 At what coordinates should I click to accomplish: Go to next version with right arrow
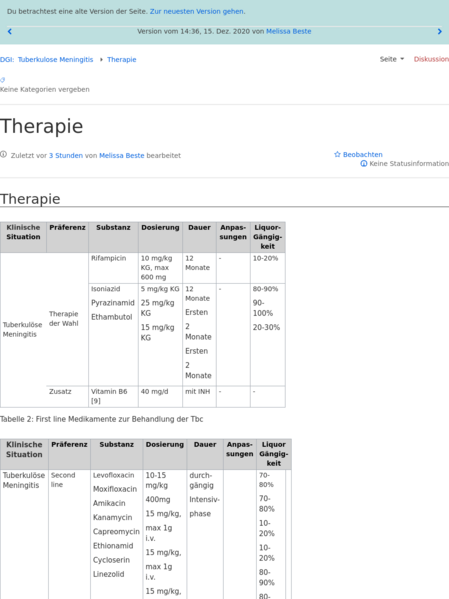[x=439, y=31]
